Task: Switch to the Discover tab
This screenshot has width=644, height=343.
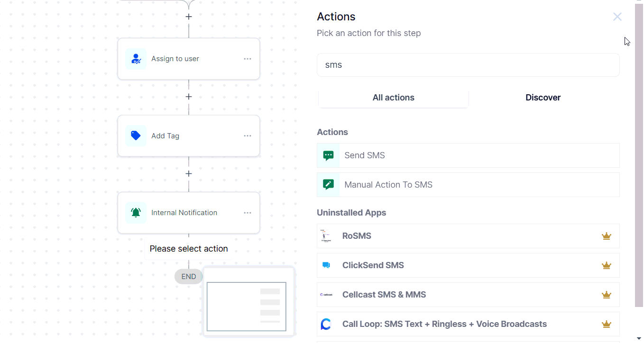Action: (543, 98)
